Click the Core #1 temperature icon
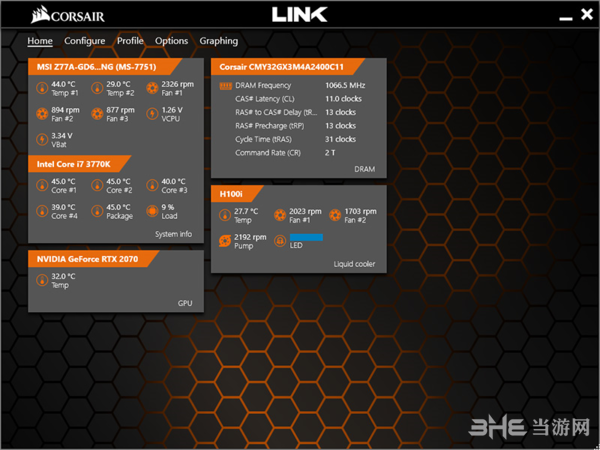600x450 pixels. pyautogui.click(x=42, y=186)
